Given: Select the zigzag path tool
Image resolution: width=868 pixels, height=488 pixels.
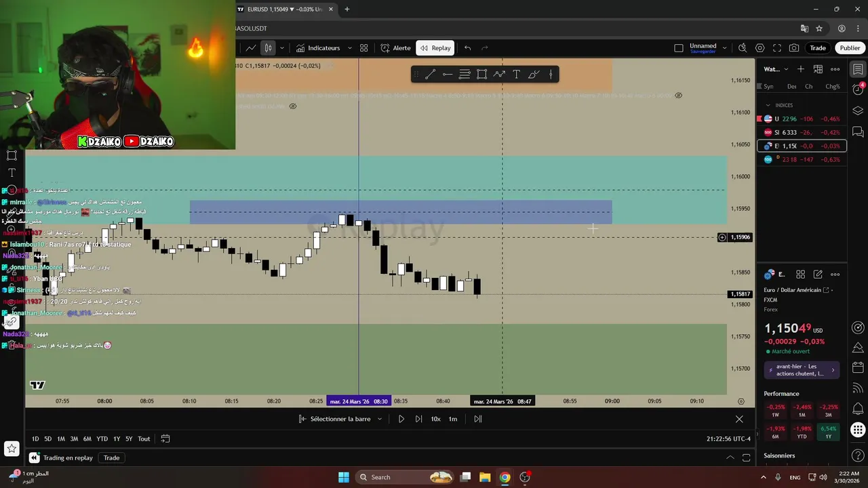Looking at the screenshot, I should [499, 75].
